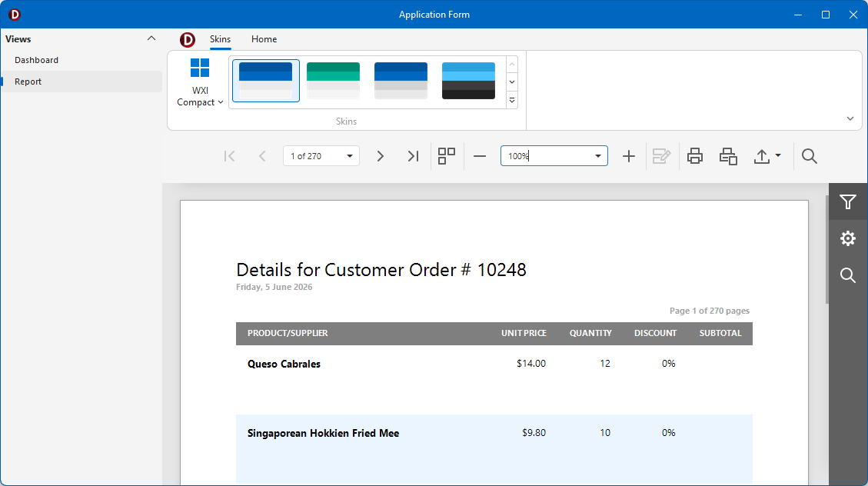
Task: Click the $9.80 unit price
Action: pyautogui.click(x=534, y=433)
